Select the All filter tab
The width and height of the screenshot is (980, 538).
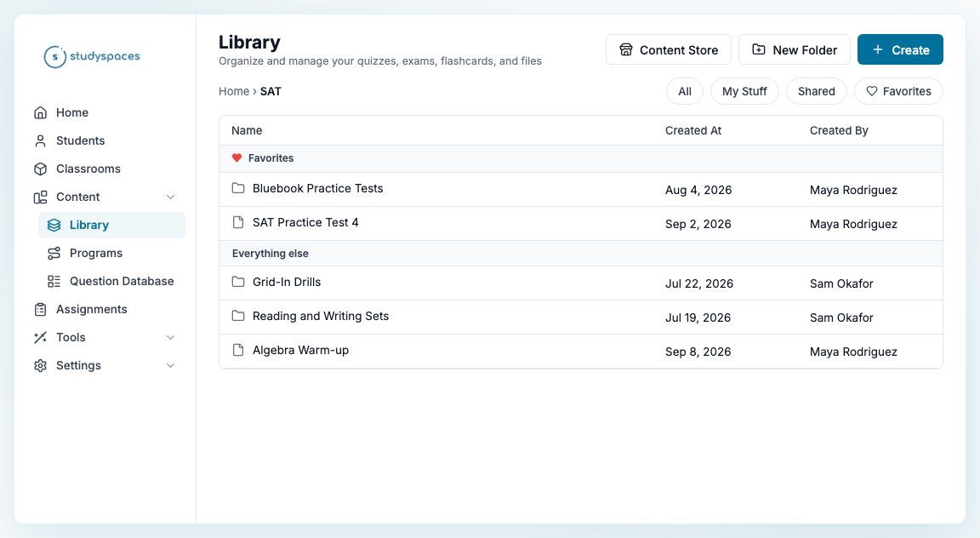click(685, 91)
